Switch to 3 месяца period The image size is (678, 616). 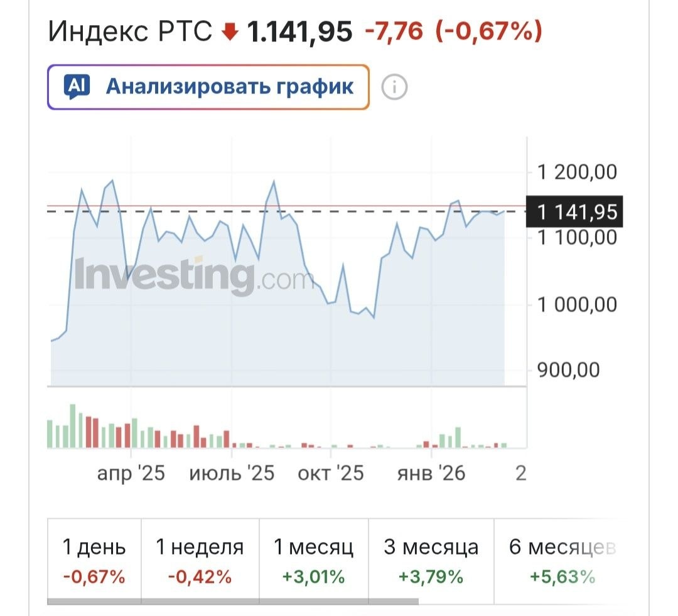pos(431,560)
